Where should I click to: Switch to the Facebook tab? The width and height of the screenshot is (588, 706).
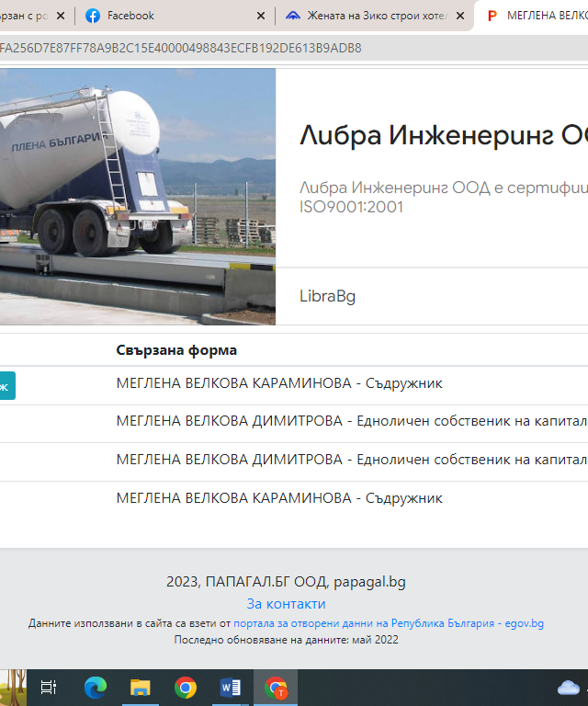click(175, 16)
